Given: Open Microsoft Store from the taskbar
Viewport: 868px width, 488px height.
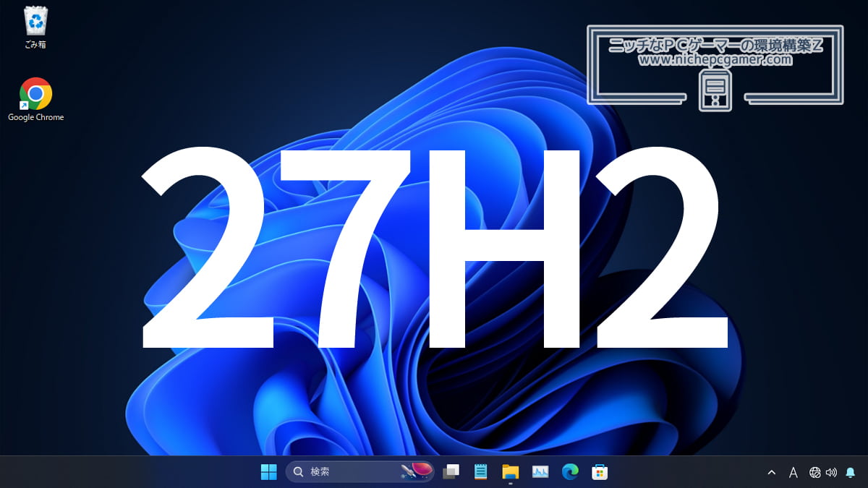Looking at the screenshot, I should 599,472.
